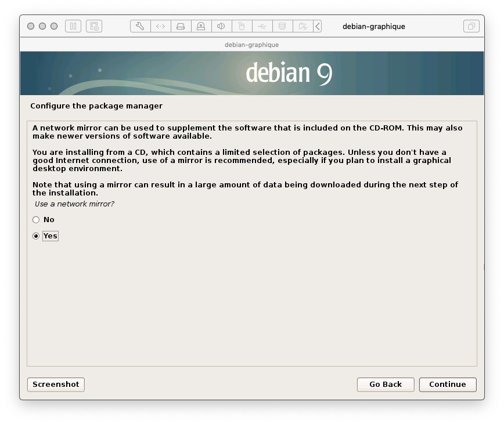Click the 'Configure the package manager' heading
The image size is (504, 424).
[x=96, y=106]
